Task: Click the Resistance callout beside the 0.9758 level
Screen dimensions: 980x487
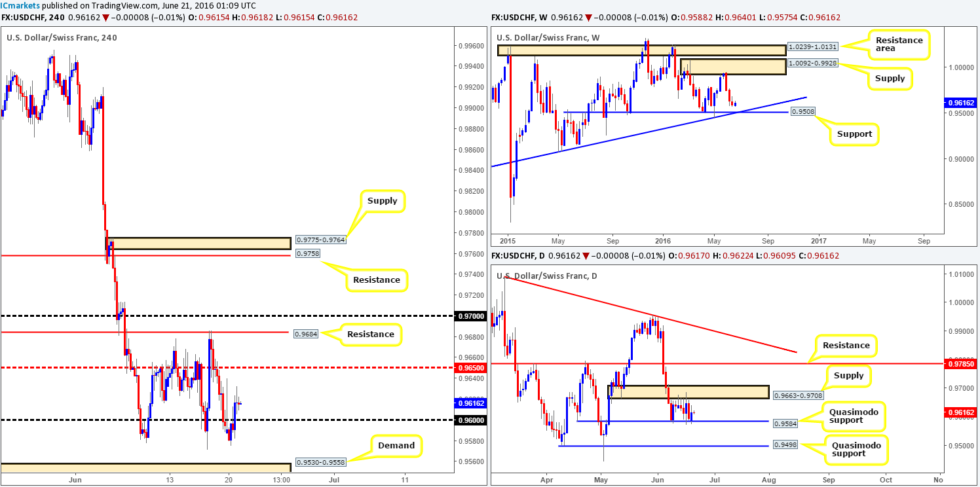Action: pos(376,280)
